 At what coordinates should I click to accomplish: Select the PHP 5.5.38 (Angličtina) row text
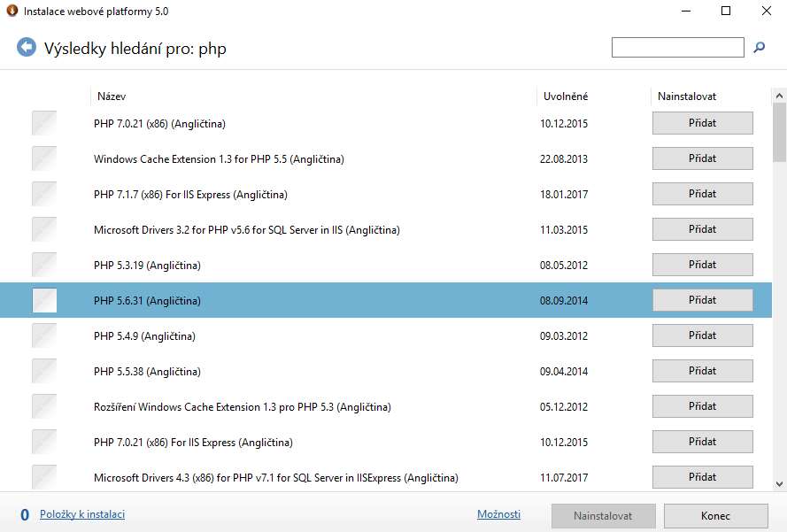coord(147,372)
